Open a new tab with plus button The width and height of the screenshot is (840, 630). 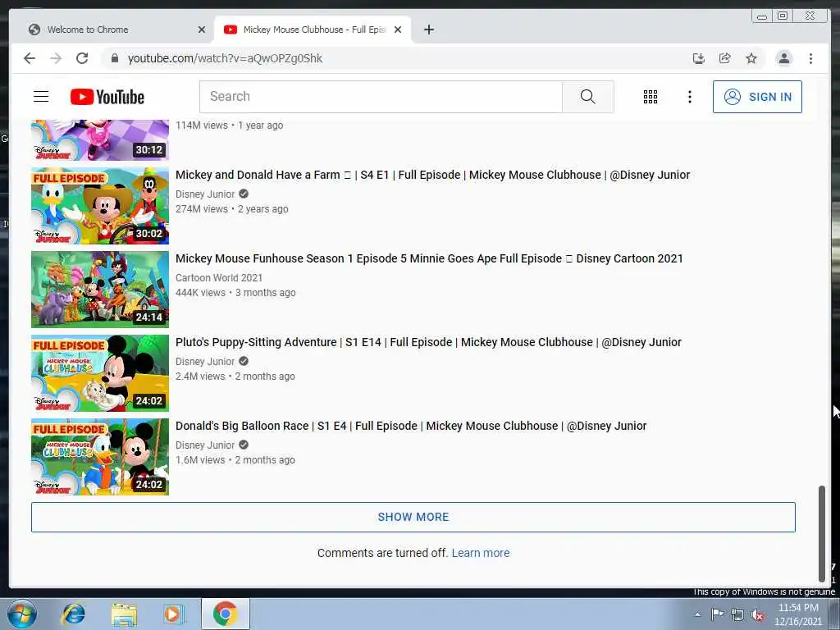(428, 30)
